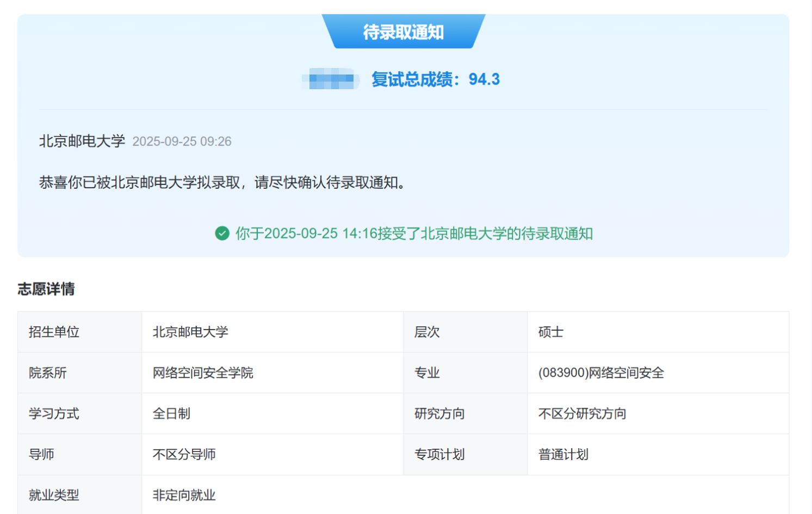Click the 待录取通知 banner title
Screen dimensions: 812x514
point(404,32)
